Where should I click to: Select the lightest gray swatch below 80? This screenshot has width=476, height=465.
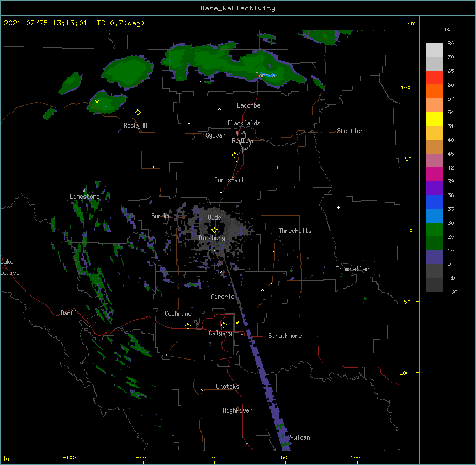pos(434,50)
